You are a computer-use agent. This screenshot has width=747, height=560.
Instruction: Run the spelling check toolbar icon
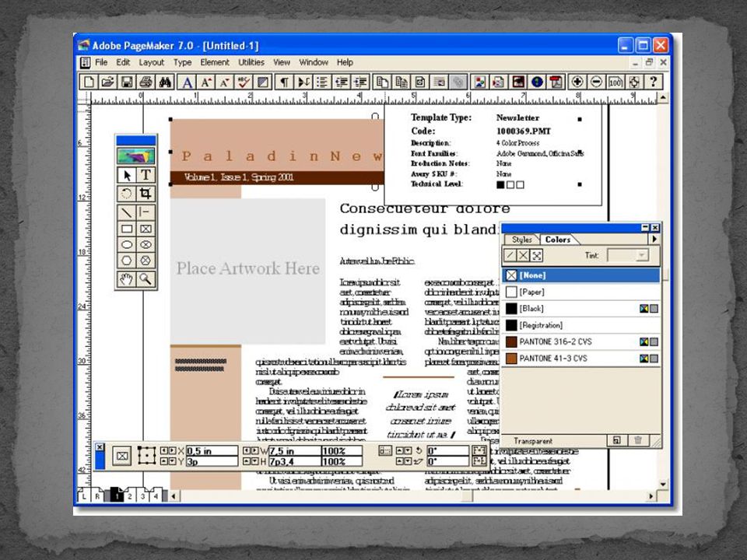[244, 82]
